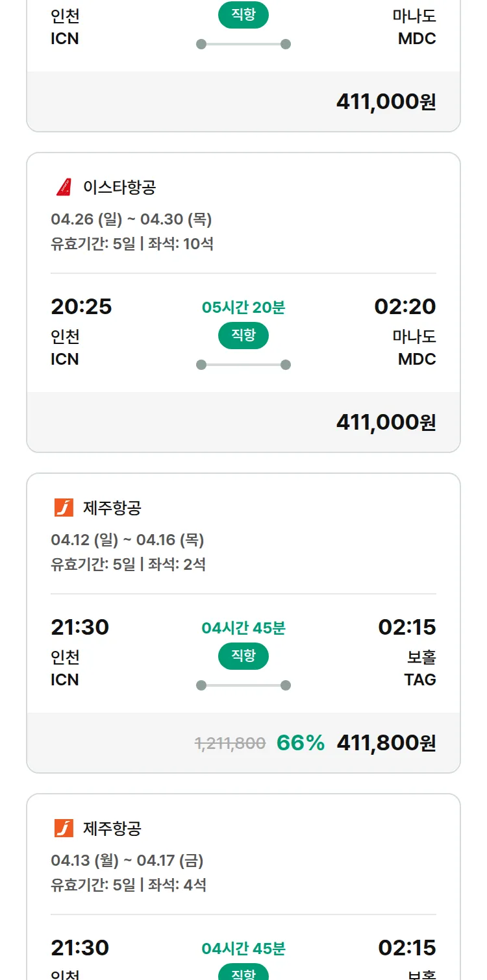Select the Eastar Jet 411,000원 fare

[386, 423]
